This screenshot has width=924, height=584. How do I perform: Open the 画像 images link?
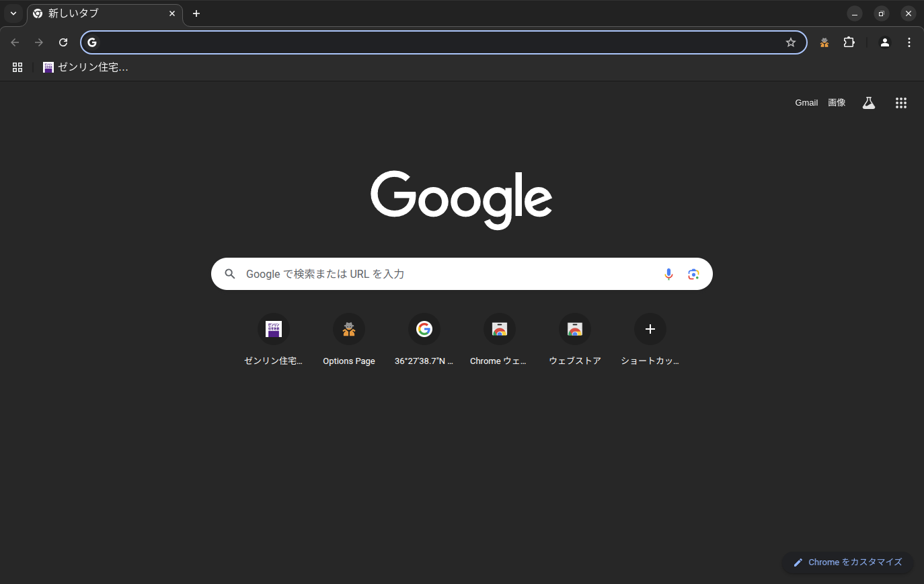coord(837,103)
